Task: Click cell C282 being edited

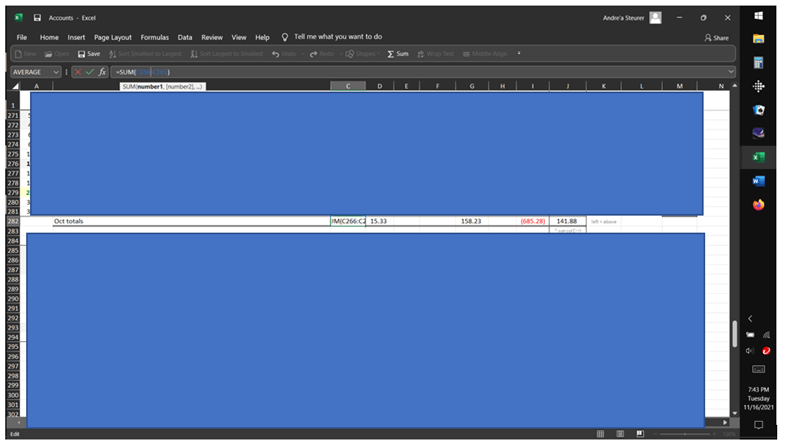Action: (348, 221)
